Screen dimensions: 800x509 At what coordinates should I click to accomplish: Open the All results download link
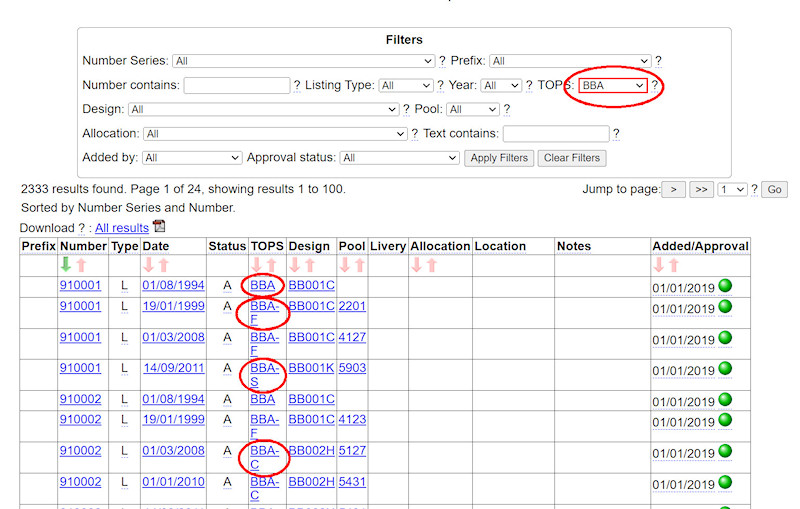[121, 228]
